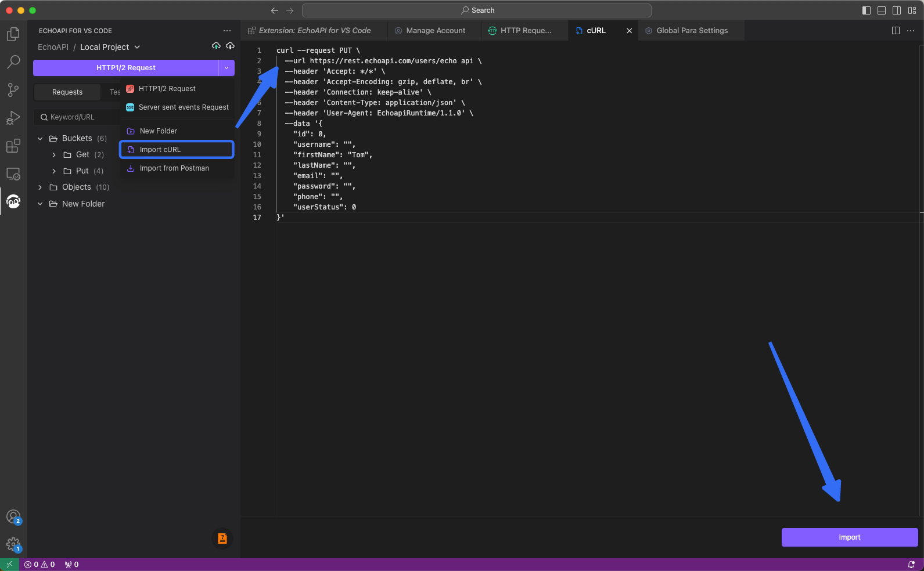Choose Server sent events Request menu item

(177, 107)
